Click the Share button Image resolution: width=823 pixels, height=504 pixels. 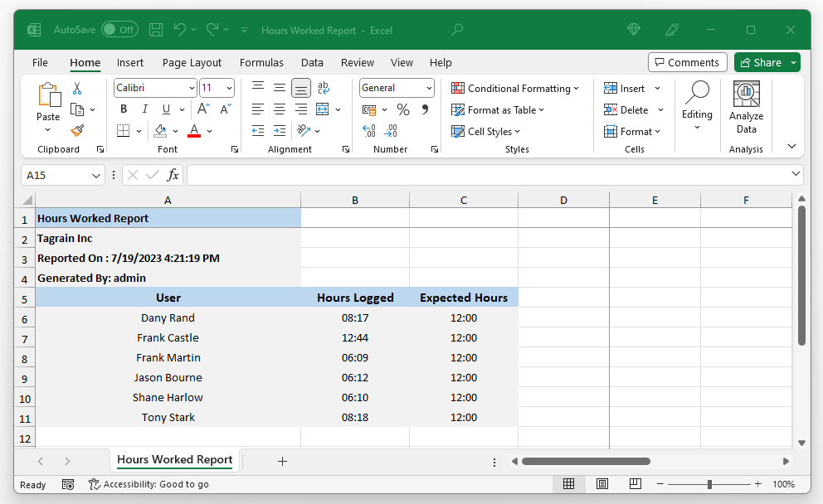[x=760, y=62]
